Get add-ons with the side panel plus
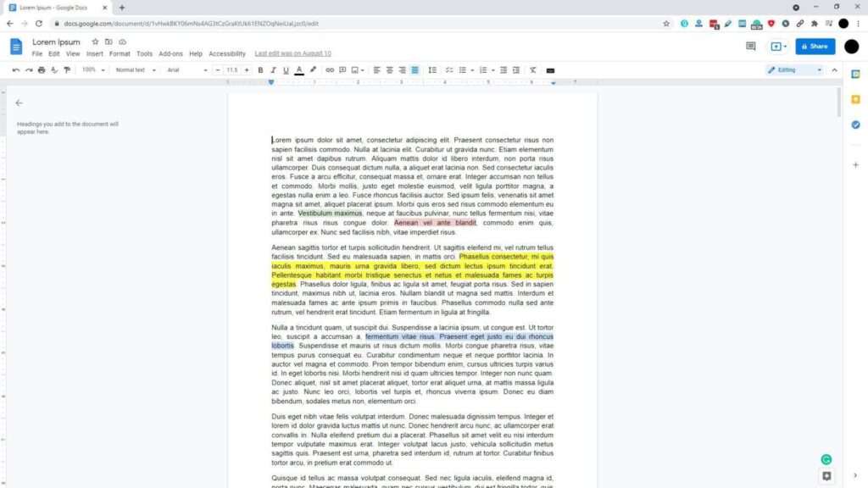 pyautogui.click(x=855, y=165)
